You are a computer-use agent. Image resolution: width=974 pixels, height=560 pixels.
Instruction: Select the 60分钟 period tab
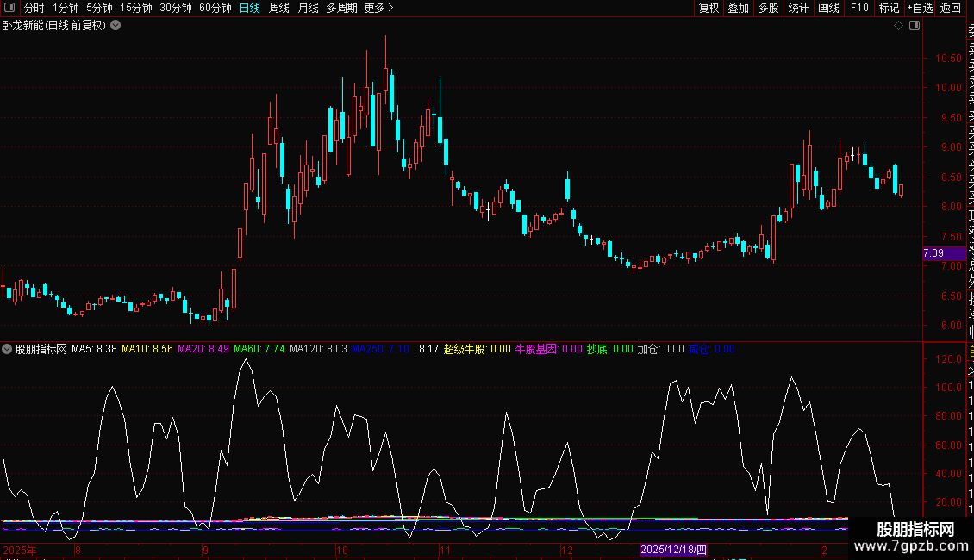(215, 8)
